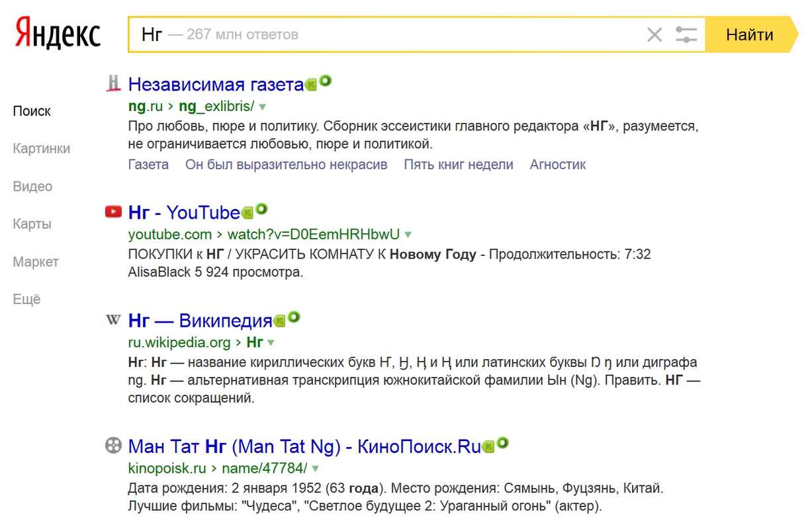Image resolution: width=812 pixels, height=529 pixels.
Task: Open the dropdown arrow after the ru.wikipedia.org URL
Action: tap(271, 343)
